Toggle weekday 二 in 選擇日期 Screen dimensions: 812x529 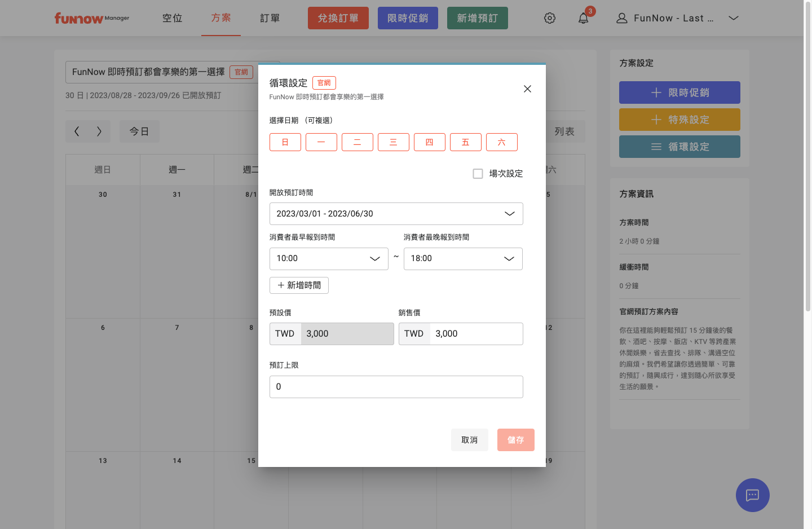[x=358, y=142]
